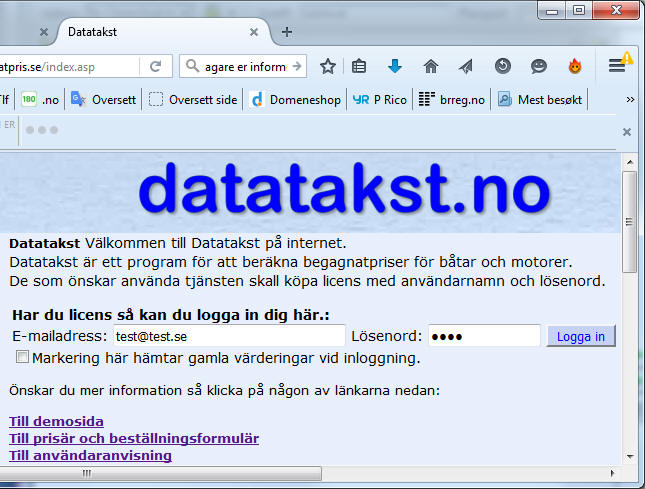Click the paper plane share icon
The width and height of the screenshot is (645, 489).
[466, 67]
